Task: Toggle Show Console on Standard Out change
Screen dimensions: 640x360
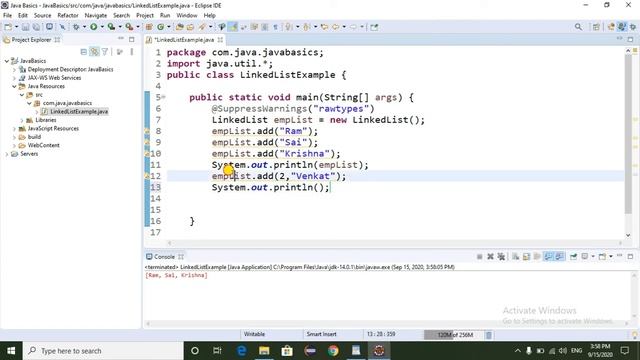Action: [548, 256]
